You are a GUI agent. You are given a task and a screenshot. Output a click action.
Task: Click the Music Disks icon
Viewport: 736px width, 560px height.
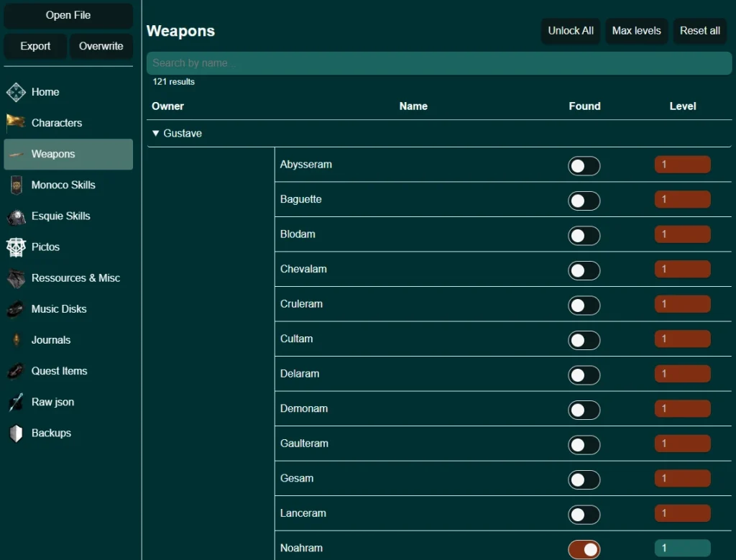tap(16, 309)
